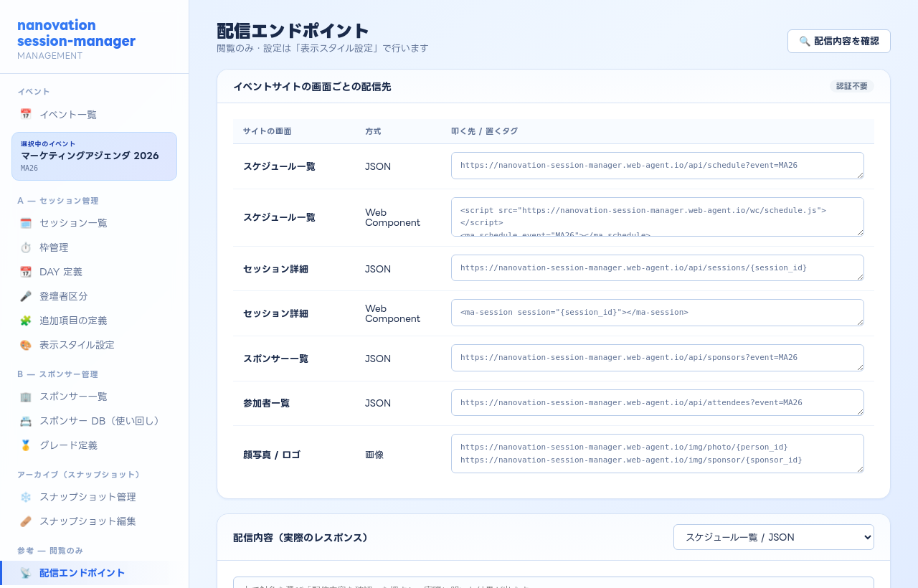The height and width of the screenshot is (588, 918).
Task: Click the photo and sponsor image URL field
Action: pyautogui.click(x=658, y=453)
